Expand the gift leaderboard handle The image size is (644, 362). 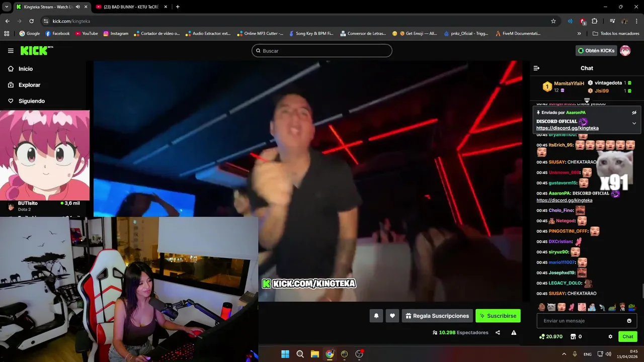pyautogui.click(x=587, y=101)
